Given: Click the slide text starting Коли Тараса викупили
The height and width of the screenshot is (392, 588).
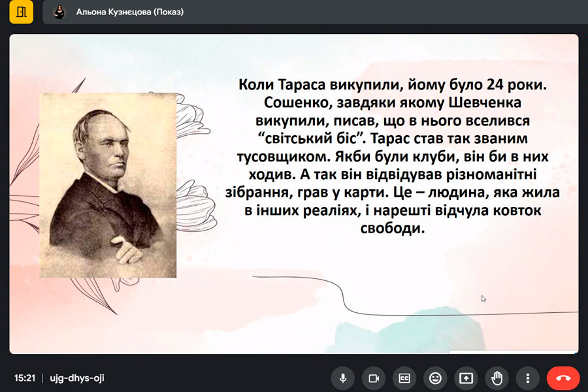Looking at the screenshot, I should click(392, 156).
